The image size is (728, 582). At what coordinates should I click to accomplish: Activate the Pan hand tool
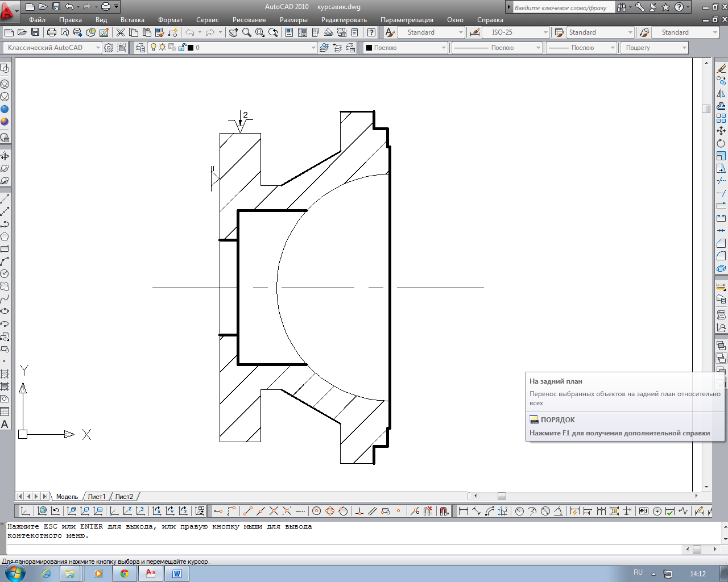(x=233, y=32)
